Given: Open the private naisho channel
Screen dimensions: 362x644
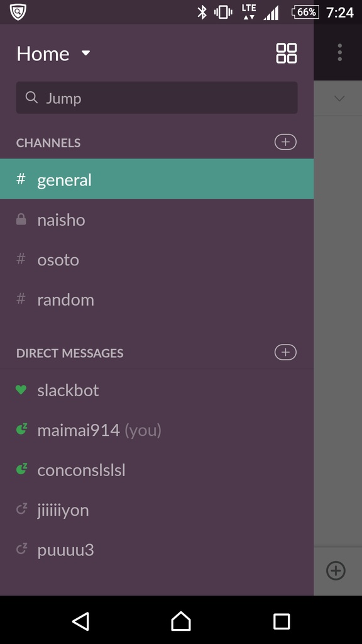Looking at the screenshot, I should (x=156, y=220).
